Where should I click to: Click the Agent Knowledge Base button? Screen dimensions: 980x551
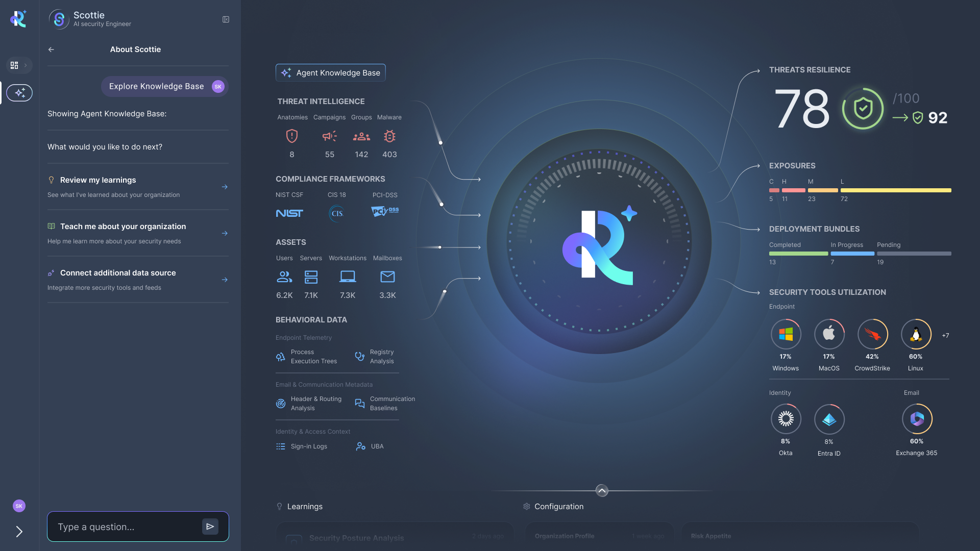pos(331,72)
